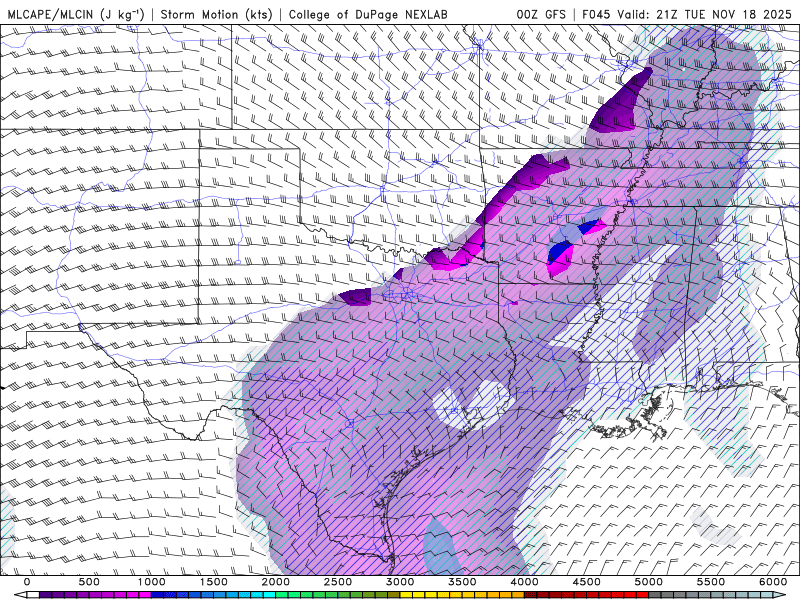This screenshot has width=800, height=600.
Task: Click the 0 label on the color scale
Action: 27,582
